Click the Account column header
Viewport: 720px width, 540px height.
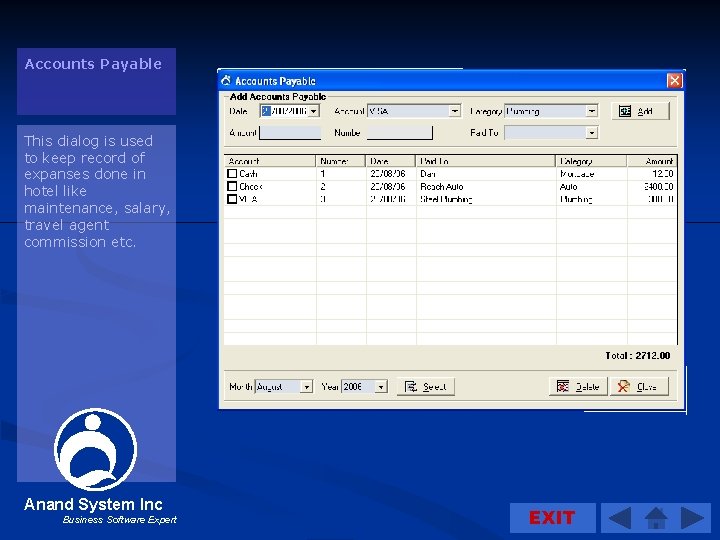click(x=270, y=161)
